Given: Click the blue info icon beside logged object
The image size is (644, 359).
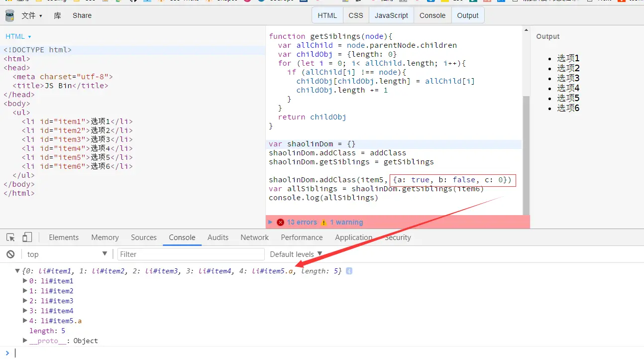Looking at the screenshot, I should pyautogui.click(x=349, y=271).
